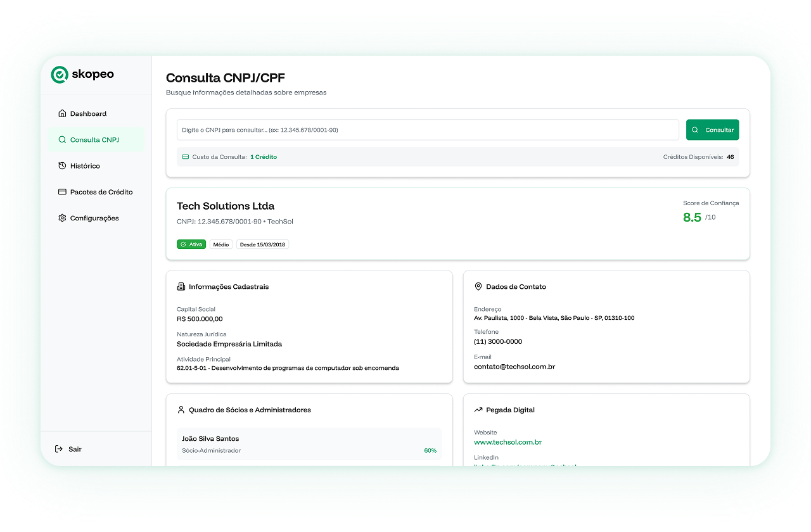Click the Histórico clock icon
Image resolution: width=811 pixels, height=532 pixels.
(x=62, y=166)
